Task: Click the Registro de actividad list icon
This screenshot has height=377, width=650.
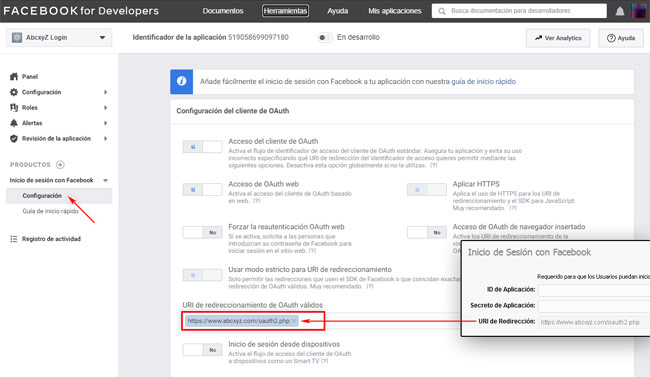Action: point(14,239)
